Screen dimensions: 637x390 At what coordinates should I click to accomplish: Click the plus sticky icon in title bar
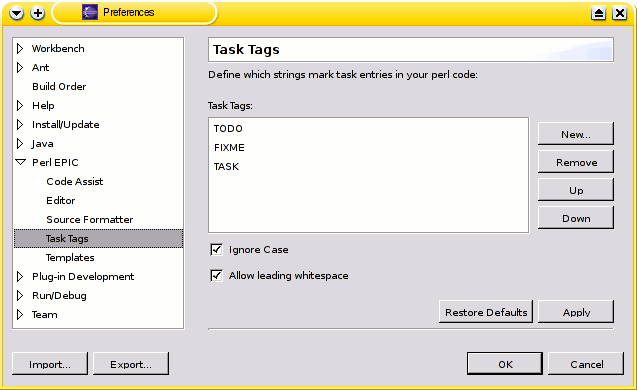[x=38, y=13]
